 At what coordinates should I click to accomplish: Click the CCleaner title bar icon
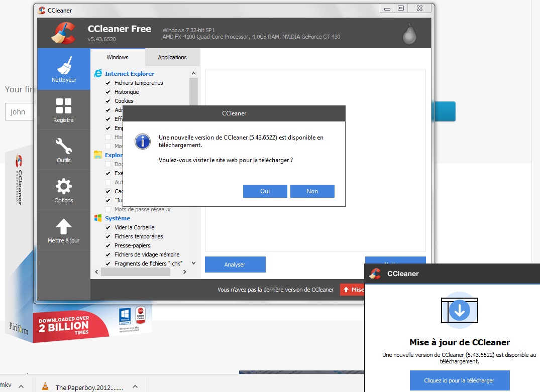coord(42,11)
